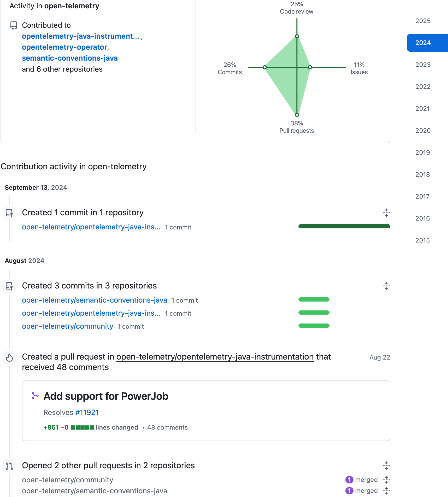Click the flame icon for hot pull request

[x=10, y=357]
